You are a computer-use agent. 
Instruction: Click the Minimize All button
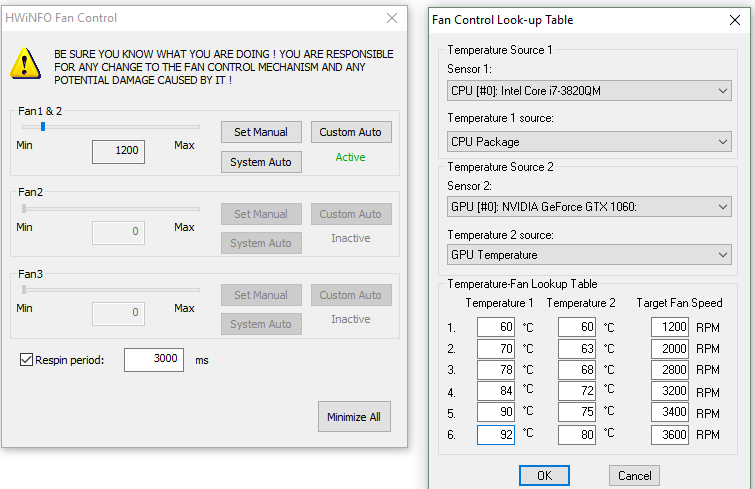click(354, 417)
